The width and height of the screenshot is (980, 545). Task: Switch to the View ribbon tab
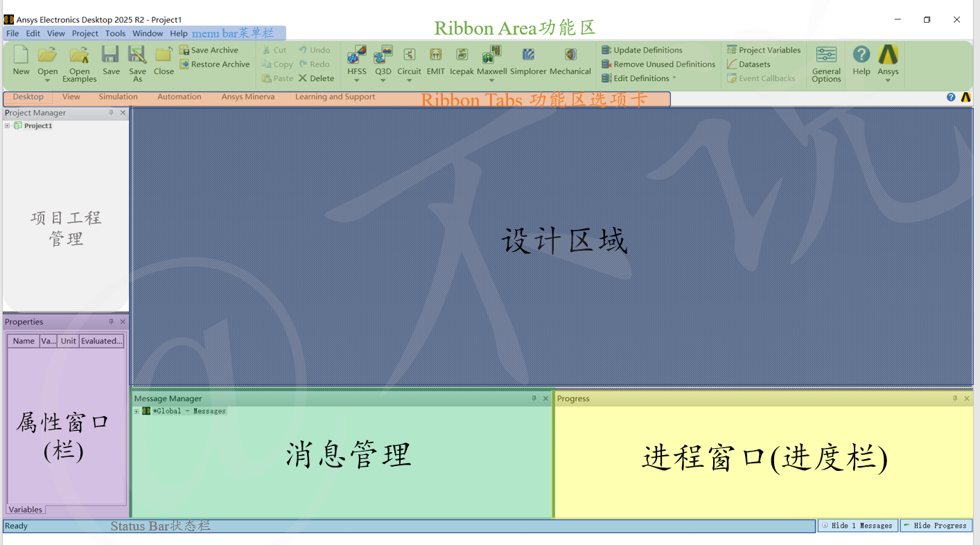71,97
